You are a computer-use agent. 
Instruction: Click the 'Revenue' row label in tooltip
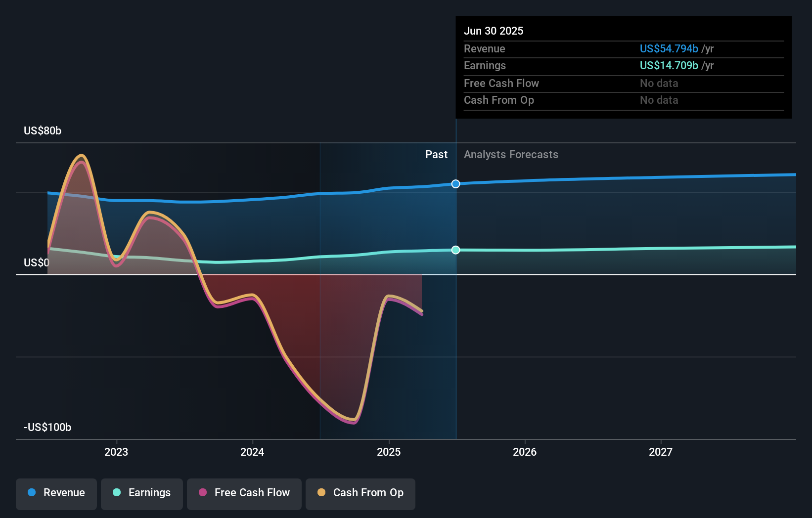coord(485,48)
